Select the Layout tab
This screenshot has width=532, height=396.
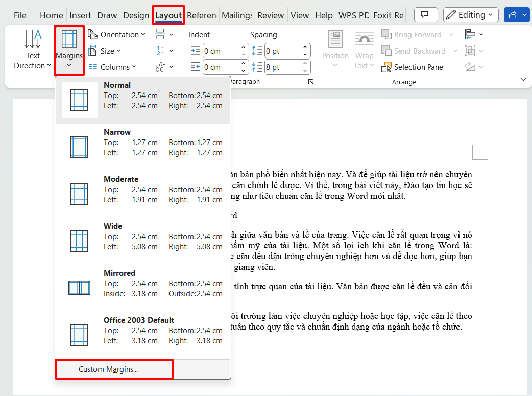(x=168, y=15)
